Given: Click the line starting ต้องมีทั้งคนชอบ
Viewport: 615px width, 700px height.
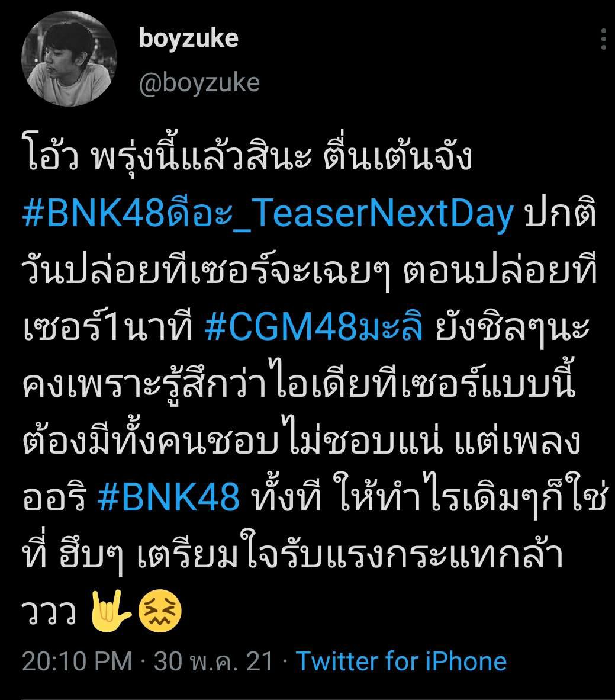Looking at the screenshot, I should click(x=302, y=440).
